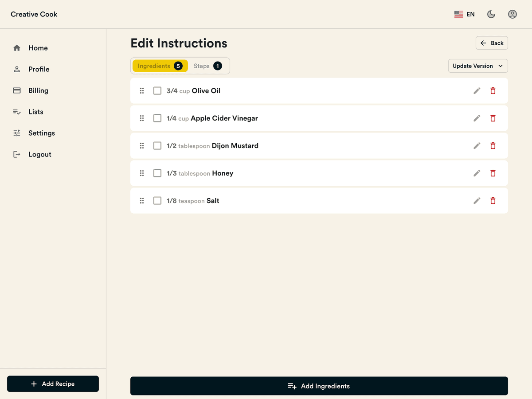The width and height of the screenshot is (532, 399).
Task: Open Billing from the sidebar
Action: (38, 90)
